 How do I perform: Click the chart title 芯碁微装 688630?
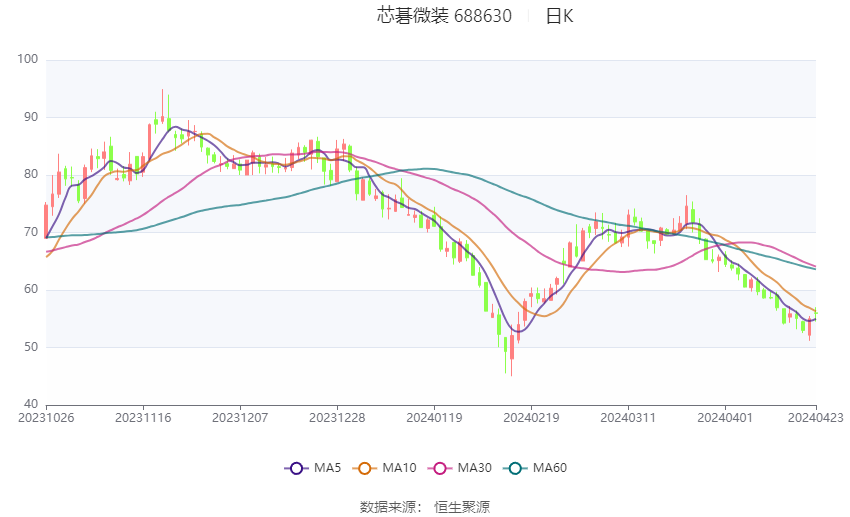point(444,16)
